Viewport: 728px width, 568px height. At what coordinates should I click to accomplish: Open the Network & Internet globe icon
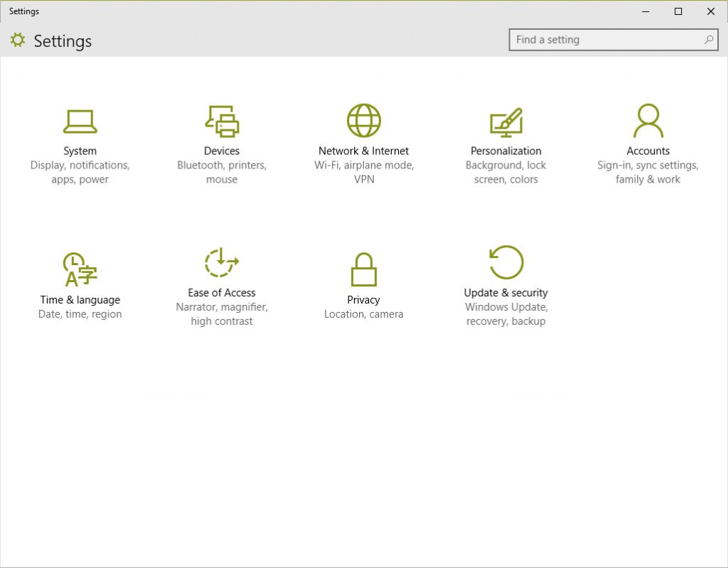364,121
